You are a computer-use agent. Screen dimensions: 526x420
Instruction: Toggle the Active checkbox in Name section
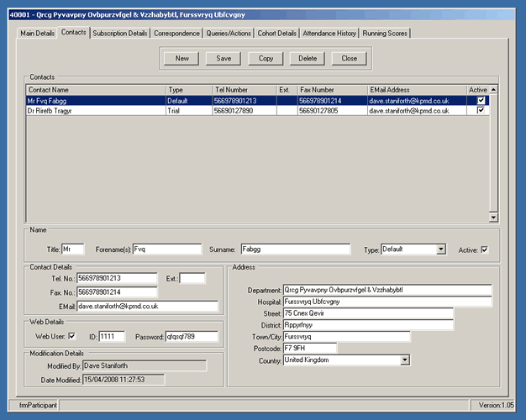484,250
